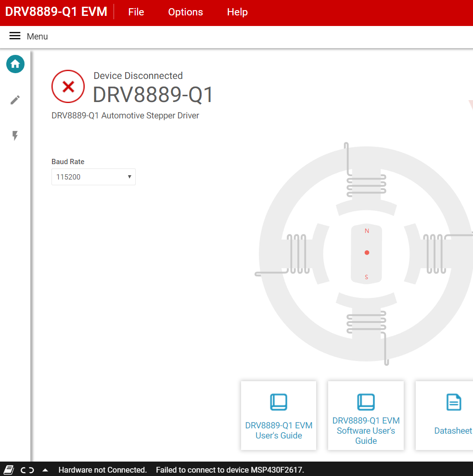Go to the Home page sidebar icon
This screenshot has width=473, height=476.
[x=15, y=64]
